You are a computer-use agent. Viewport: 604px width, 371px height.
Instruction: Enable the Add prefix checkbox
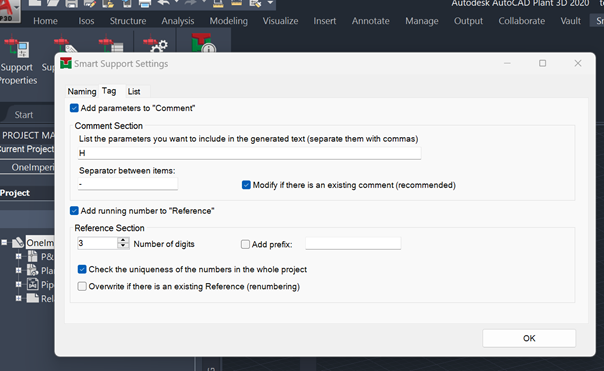coord(245,244)
